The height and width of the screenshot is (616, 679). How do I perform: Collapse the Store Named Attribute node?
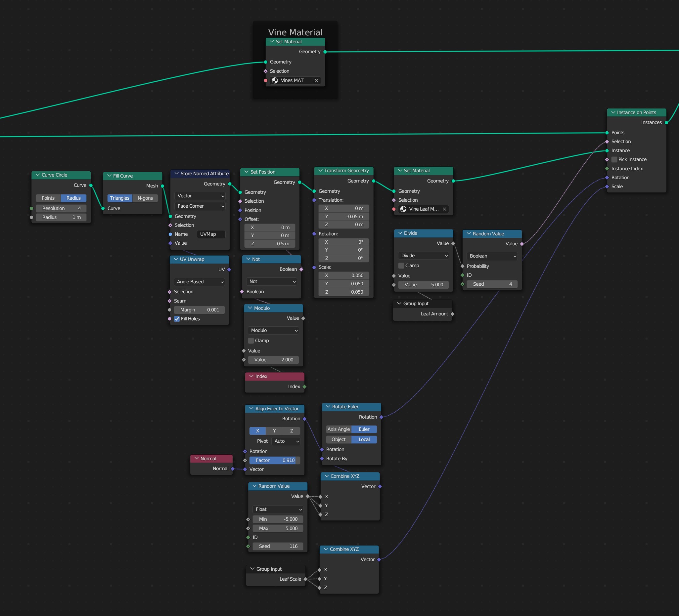[176, 174]
